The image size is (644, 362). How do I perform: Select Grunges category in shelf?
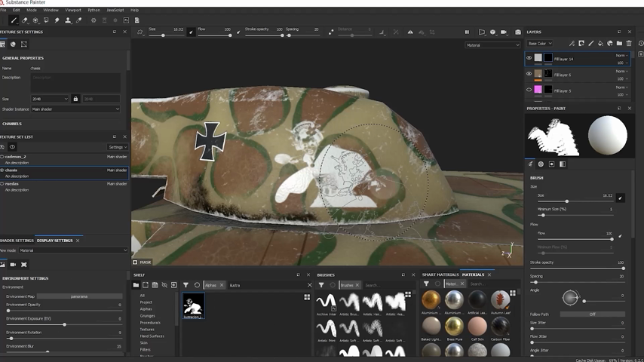coord(148,315)
